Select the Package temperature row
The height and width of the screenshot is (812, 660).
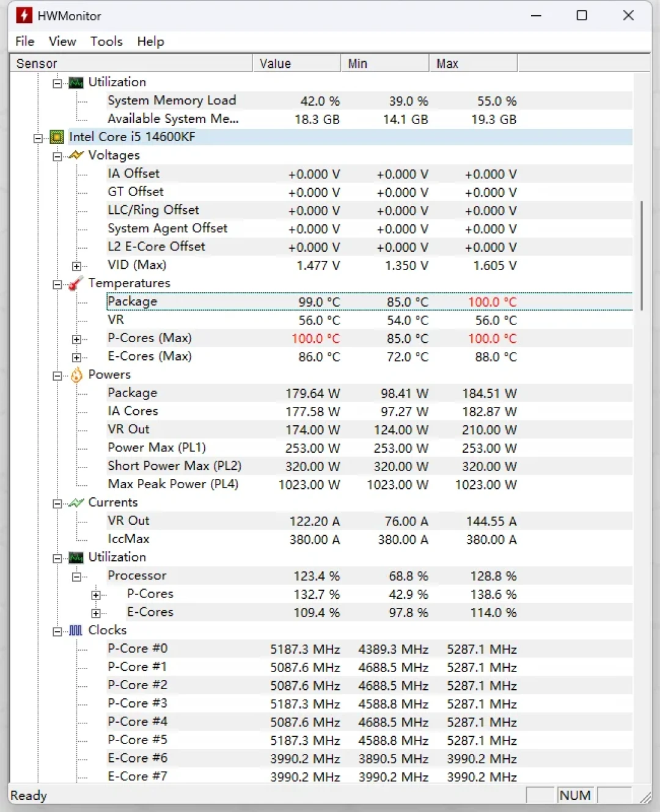coord(370,302)
